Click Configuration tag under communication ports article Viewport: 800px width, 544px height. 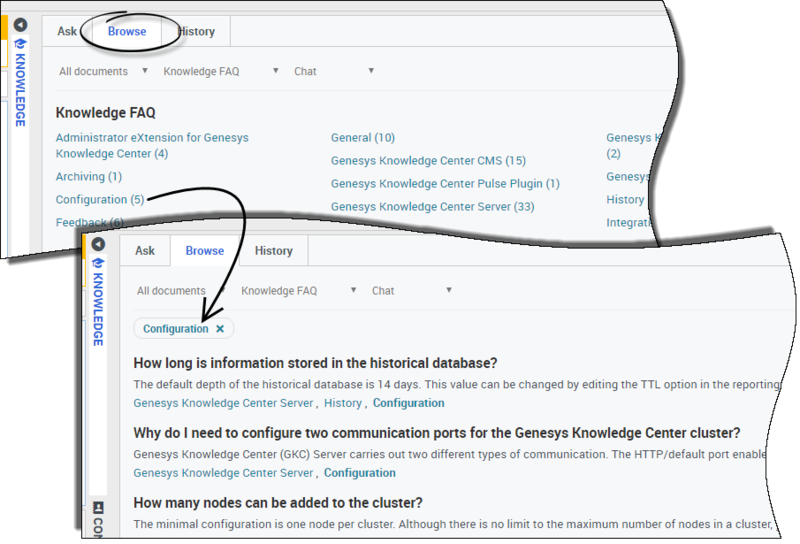click(360, 473)
